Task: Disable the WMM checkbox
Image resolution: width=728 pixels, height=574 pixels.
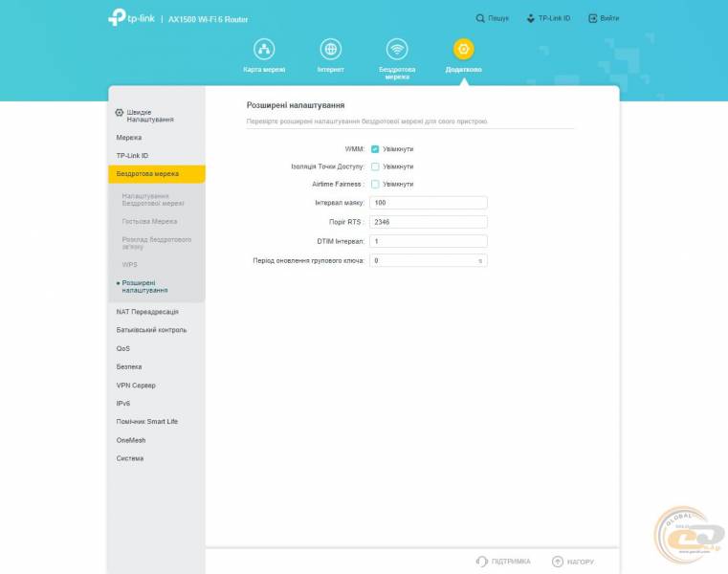Action: [375, 149]
